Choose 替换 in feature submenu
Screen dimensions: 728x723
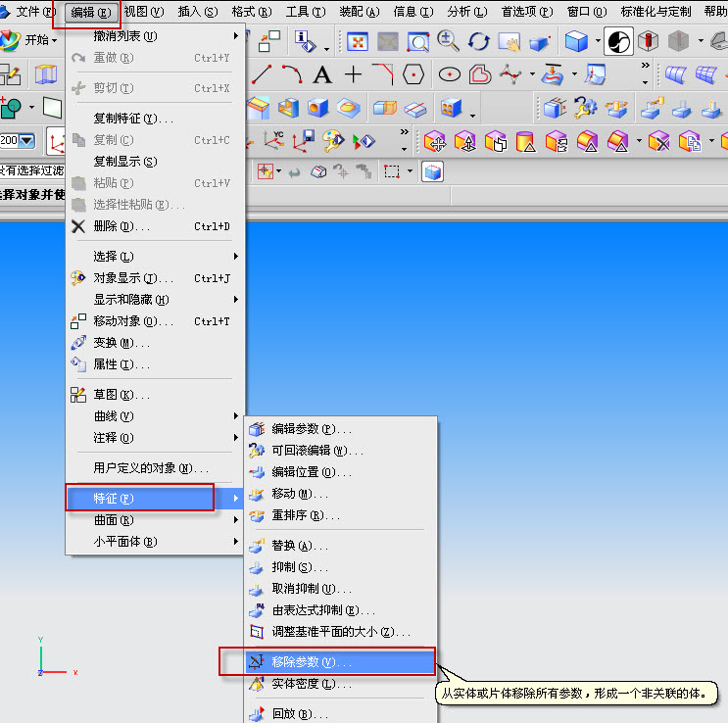[341, 546]
